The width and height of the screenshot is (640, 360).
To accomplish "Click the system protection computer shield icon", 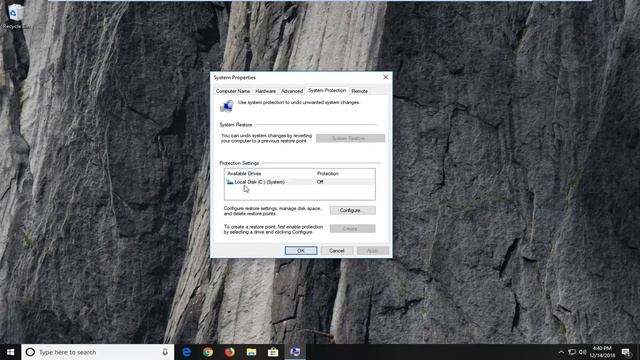I will 227,106.
